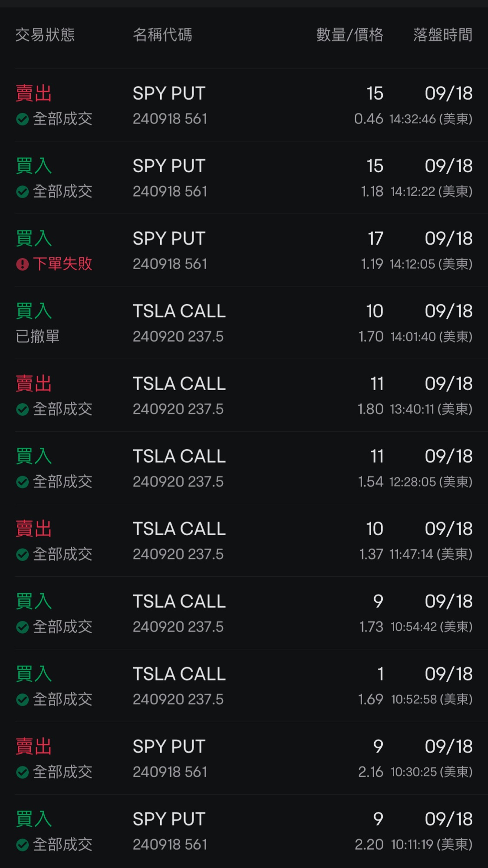The image size is (488, 868).
Task: Click checkmark icon on TSLA CALL 10:54:42 buy
Action: [23, 627]
